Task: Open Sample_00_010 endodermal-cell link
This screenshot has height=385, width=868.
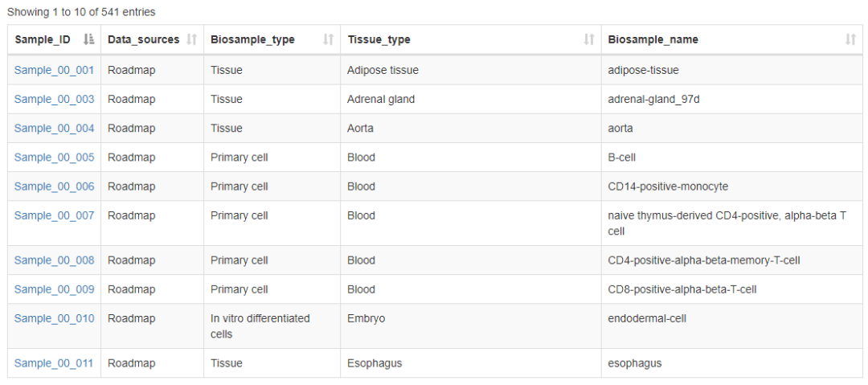Action: (x=54, y=317)
